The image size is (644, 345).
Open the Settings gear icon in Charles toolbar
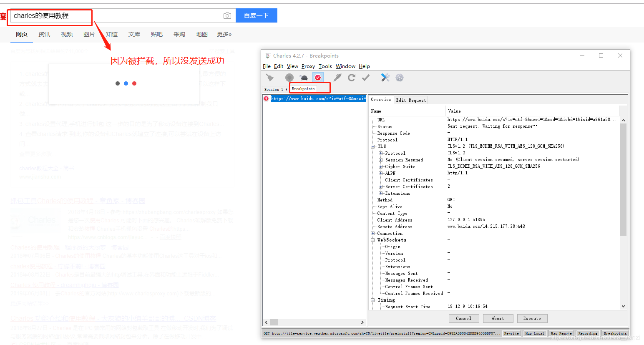pyautogui.click(x=400, y=78)
